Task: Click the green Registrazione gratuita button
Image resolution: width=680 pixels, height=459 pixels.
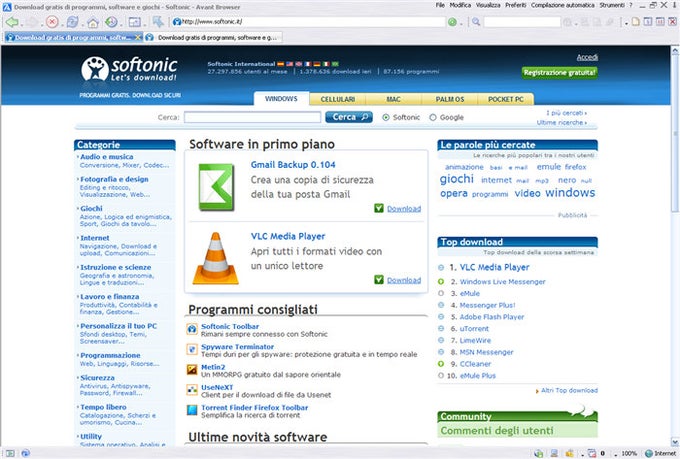Action: tap(559, 72)
